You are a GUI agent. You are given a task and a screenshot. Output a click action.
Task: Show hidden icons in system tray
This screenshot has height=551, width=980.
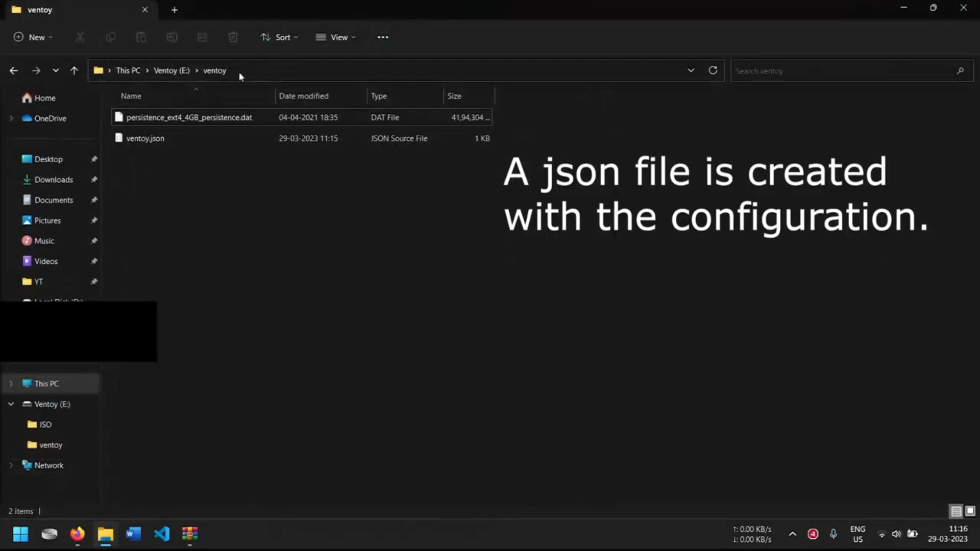tap(792, 534)
